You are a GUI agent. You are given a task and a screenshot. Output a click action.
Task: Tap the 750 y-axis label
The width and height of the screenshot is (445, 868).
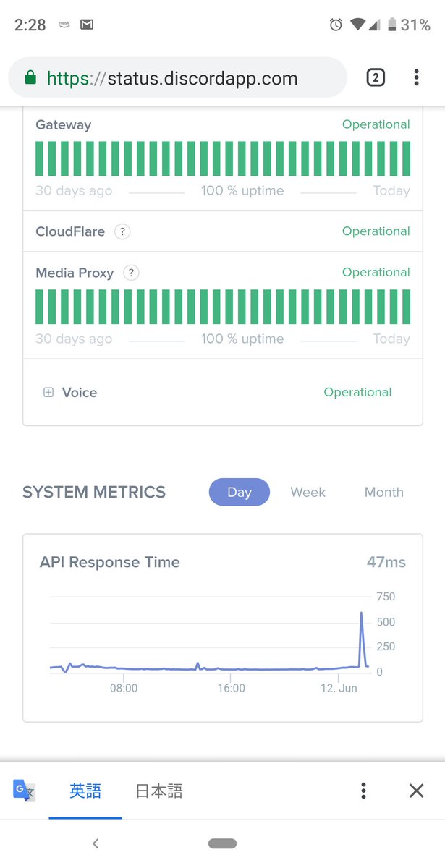click(386, 597)
